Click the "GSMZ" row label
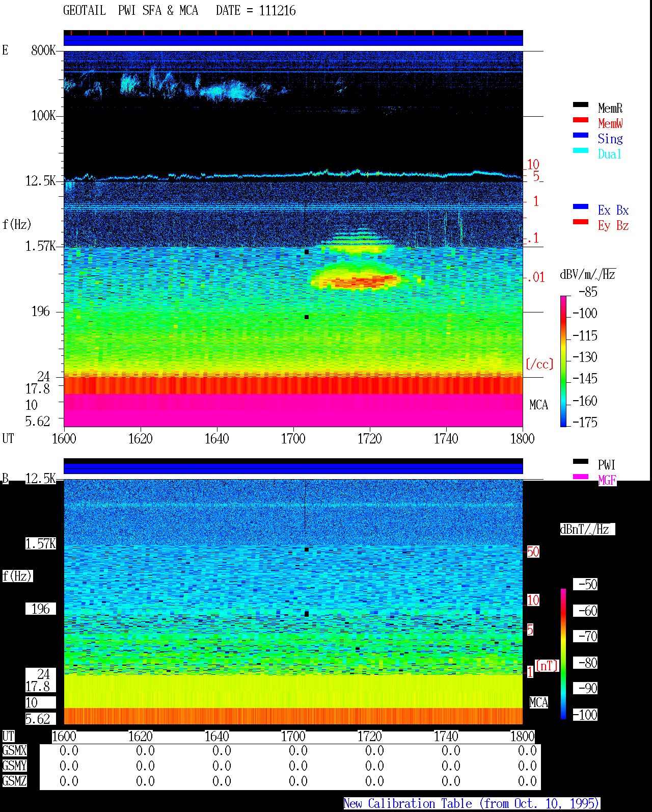652x812 pixels. pos(14,781)
